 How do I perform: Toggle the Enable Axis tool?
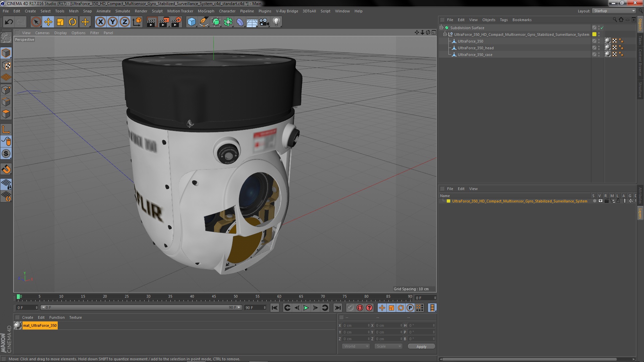click(x=6, y=129)
